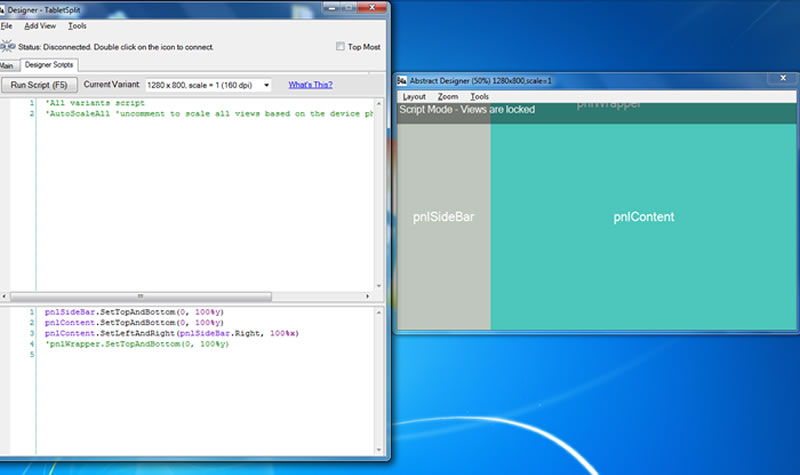Select the pnlContent panel in the designer
800x475 pixels.
coord(644,217)
